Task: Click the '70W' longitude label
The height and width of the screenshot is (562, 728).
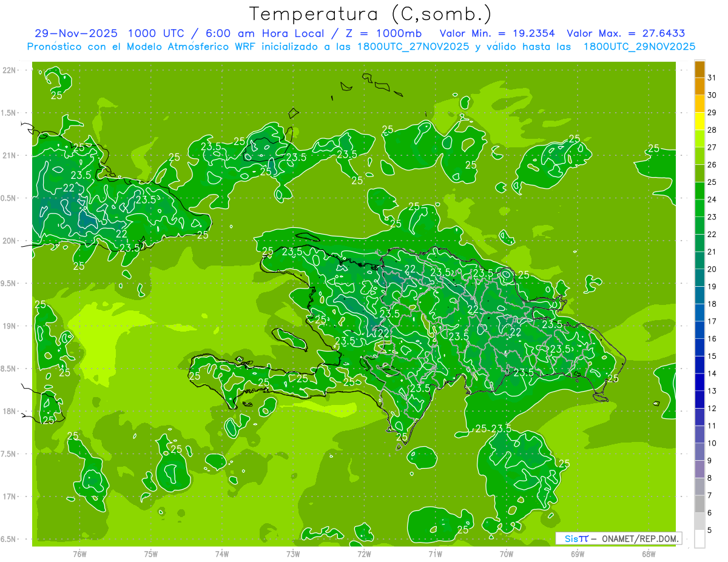Action: pos(507,554)
